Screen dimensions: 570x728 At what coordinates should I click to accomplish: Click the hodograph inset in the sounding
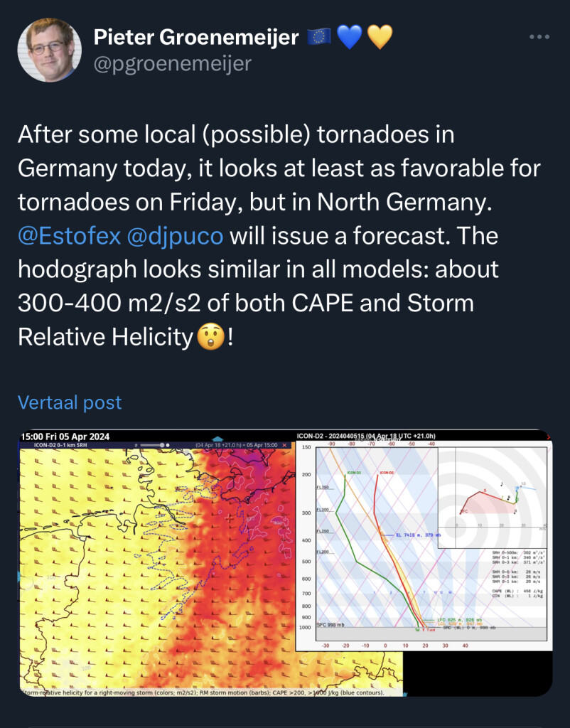tap(493, 498)
